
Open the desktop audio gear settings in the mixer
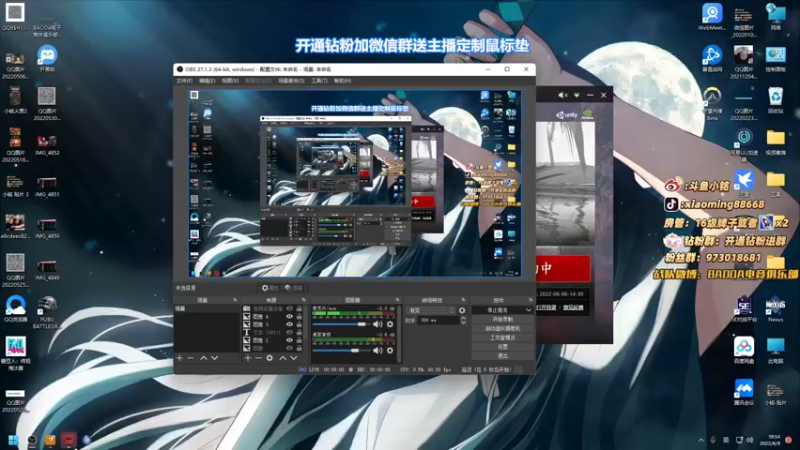(390, 351)
